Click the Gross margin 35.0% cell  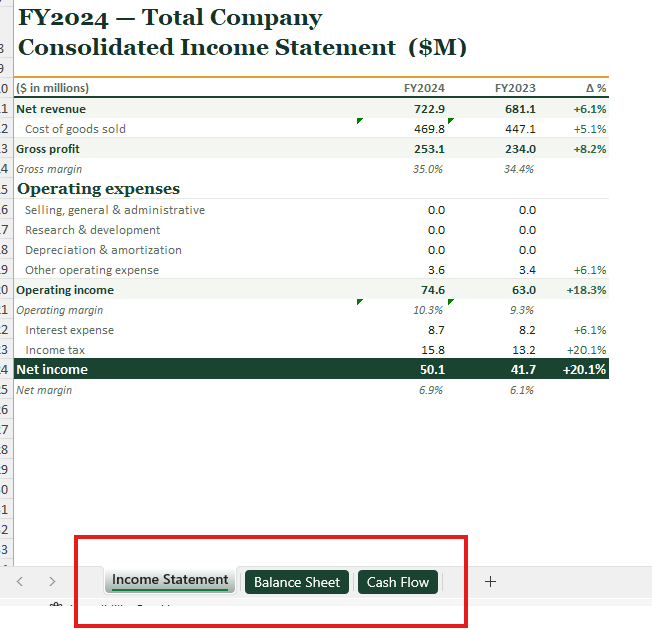tap(427, 169)
